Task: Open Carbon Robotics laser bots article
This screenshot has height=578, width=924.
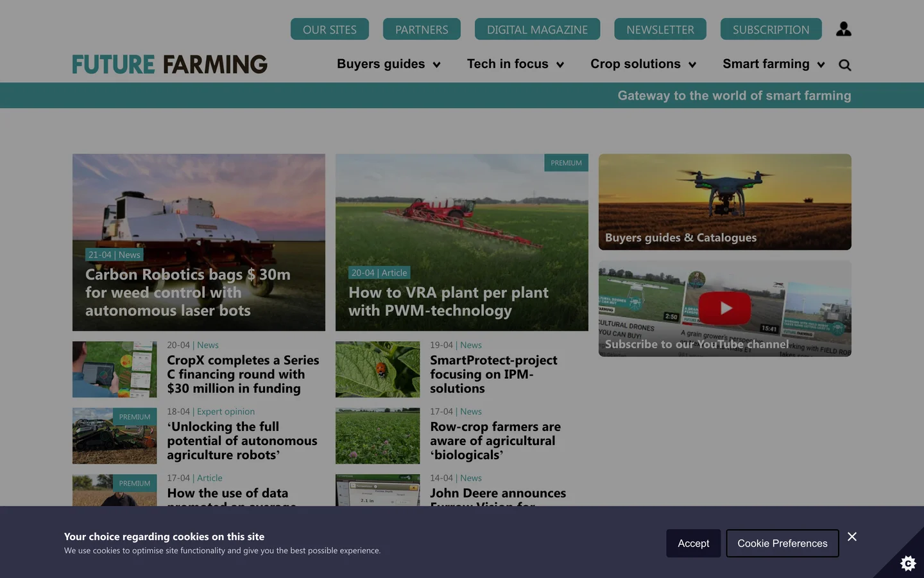Action: tap(188, 292)
